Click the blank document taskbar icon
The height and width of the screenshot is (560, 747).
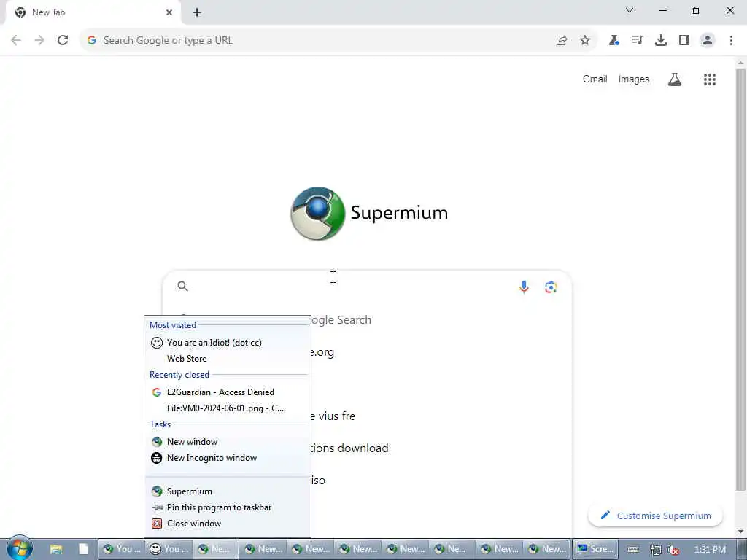coord(83,549)
